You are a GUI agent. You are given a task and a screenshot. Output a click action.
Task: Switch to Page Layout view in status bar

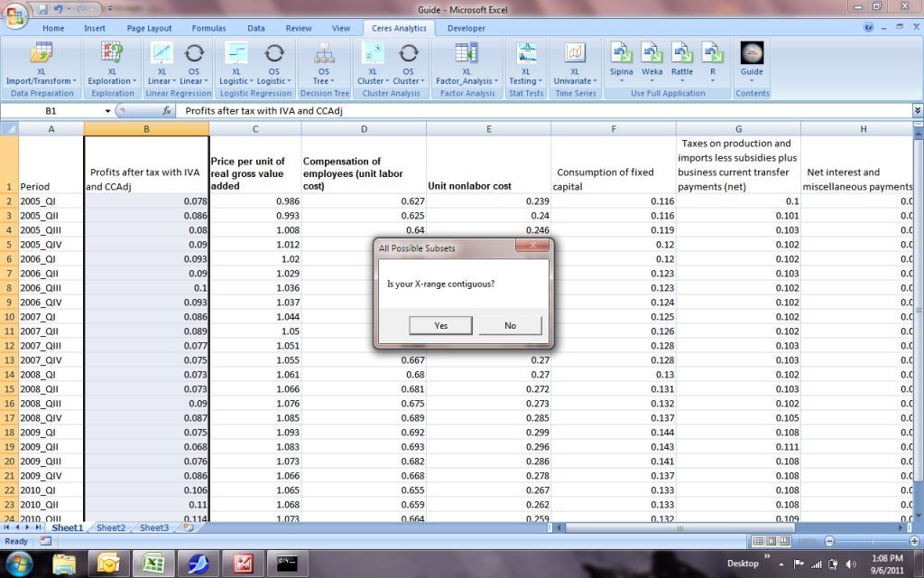(x=771, y=541)
